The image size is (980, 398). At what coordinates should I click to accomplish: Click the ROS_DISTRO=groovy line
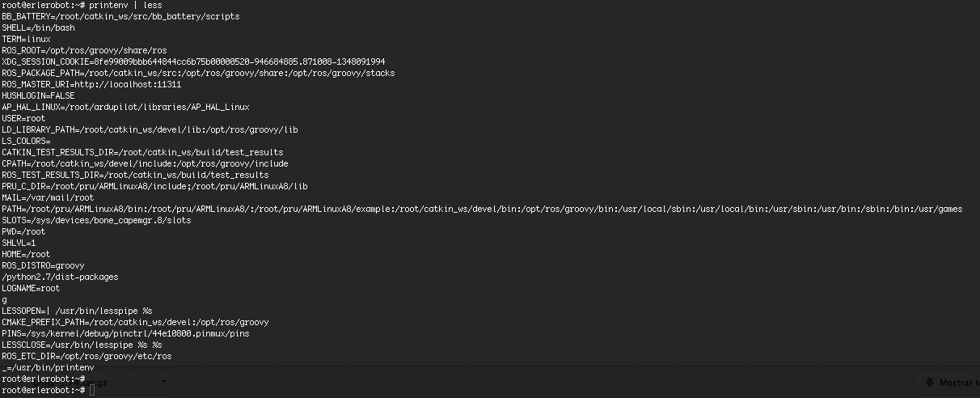click(43, 265)
